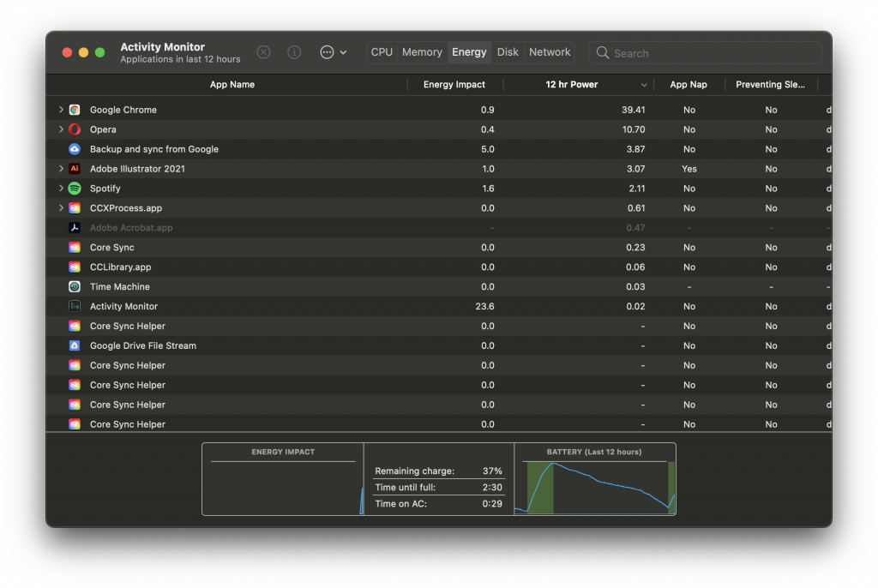Open the Network tab
This screenshot has width=878, height=588.
pyautogui.click(x=550, y=52)
